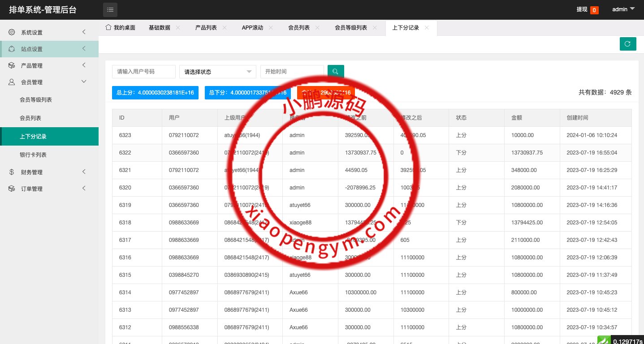The width and height of the screenshot is (644, 344).
Task: Click the green refresh icon button
Action: pyautogui.click(x=628, y=44)
